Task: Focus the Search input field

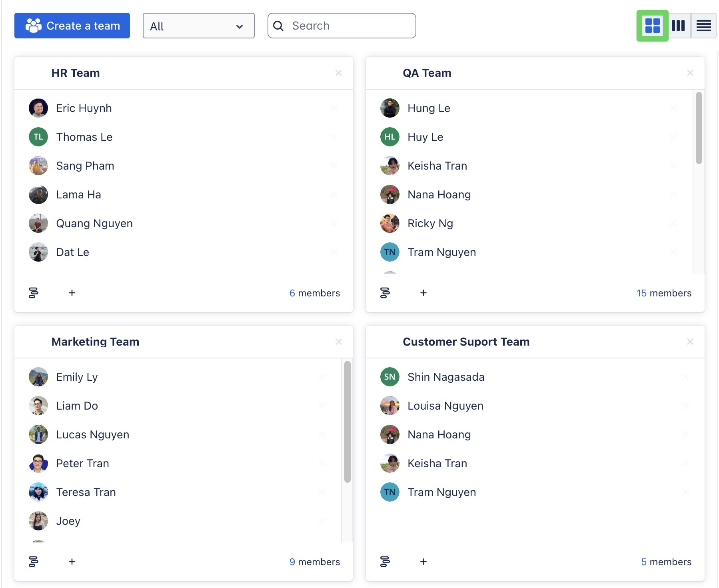Action: [348, 26]
